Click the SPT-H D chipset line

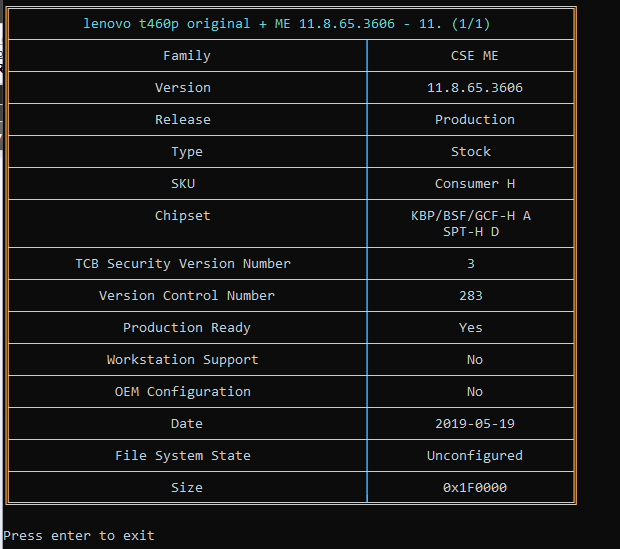470,232
